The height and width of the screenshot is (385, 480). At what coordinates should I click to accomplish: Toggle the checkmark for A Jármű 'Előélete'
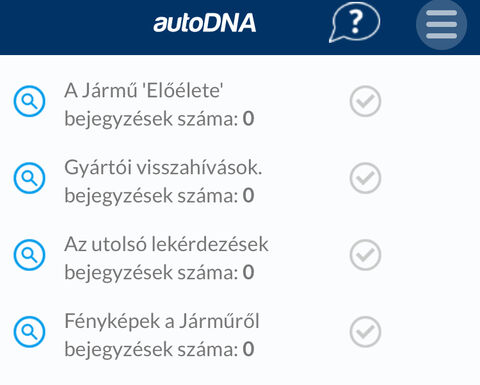coord(365,101)
